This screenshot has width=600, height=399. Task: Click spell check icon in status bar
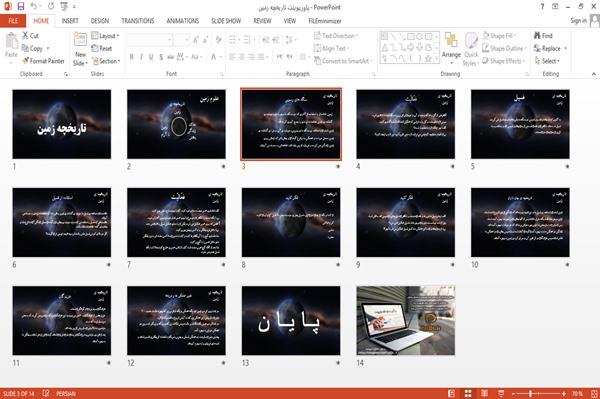[46, 393]
